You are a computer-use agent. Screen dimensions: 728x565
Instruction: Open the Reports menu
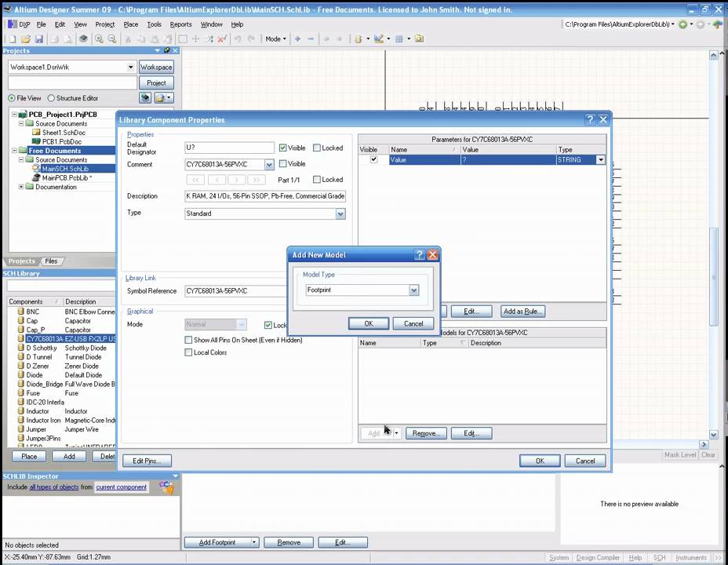click(180, 24)
